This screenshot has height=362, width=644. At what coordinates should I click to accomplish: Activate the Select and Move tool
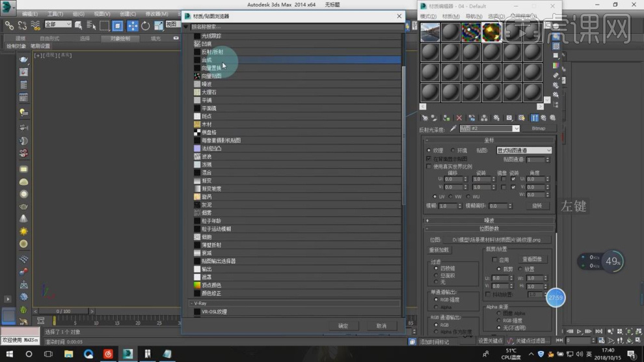pyautogui.click(x=132, y=25)
